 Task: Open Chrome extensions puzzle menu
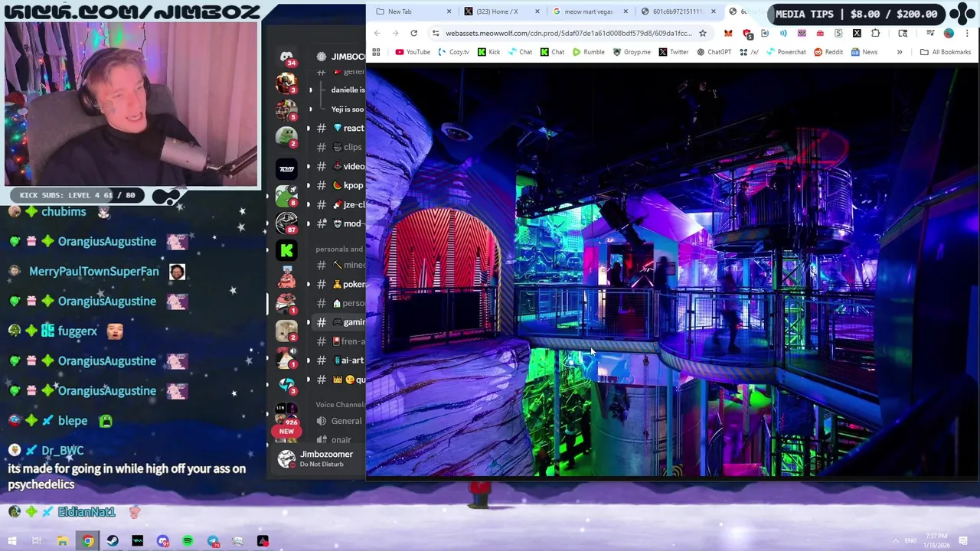point(875,33)
